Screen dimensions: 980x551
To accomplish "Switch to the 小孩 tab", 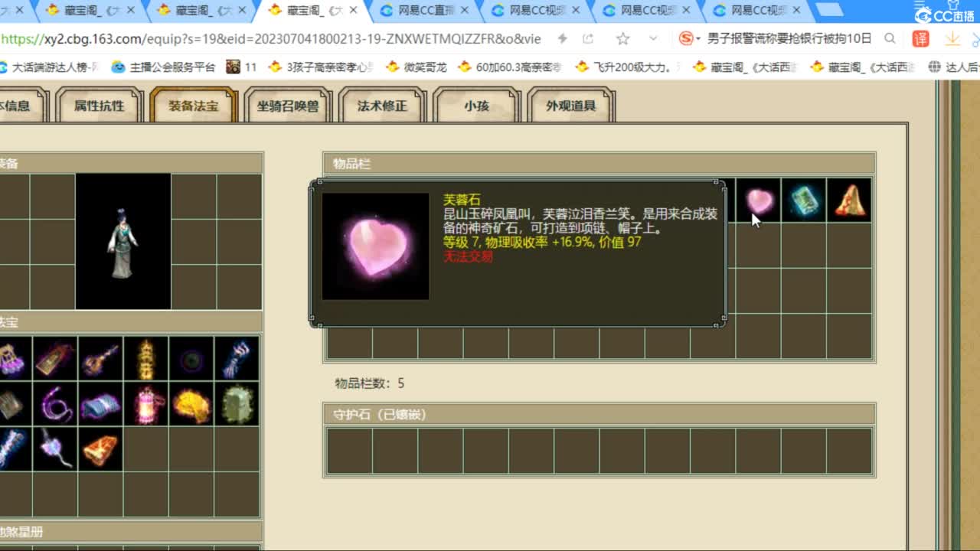I will point(476,106).
